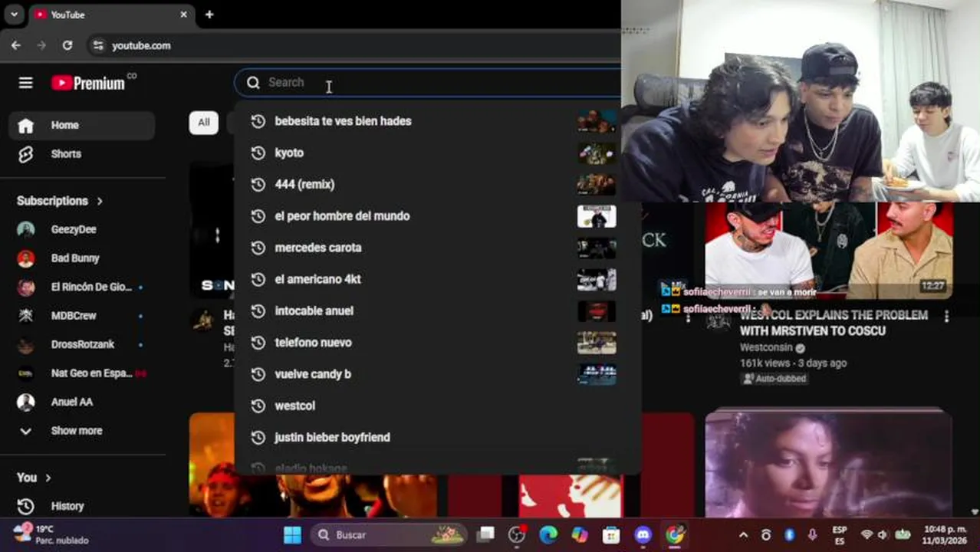
Task: Open Chrome from the taskbar
Action: click(675, 535)
